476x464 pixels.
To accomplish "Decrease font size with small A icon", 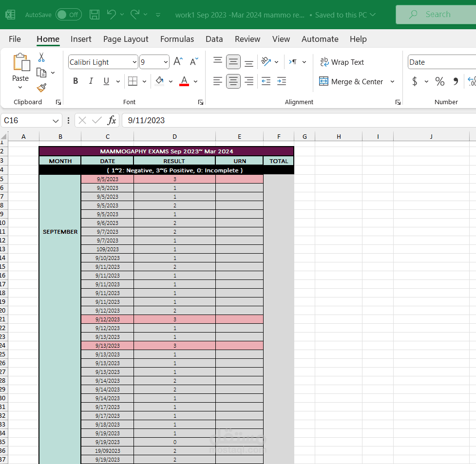I will (194, 62).
